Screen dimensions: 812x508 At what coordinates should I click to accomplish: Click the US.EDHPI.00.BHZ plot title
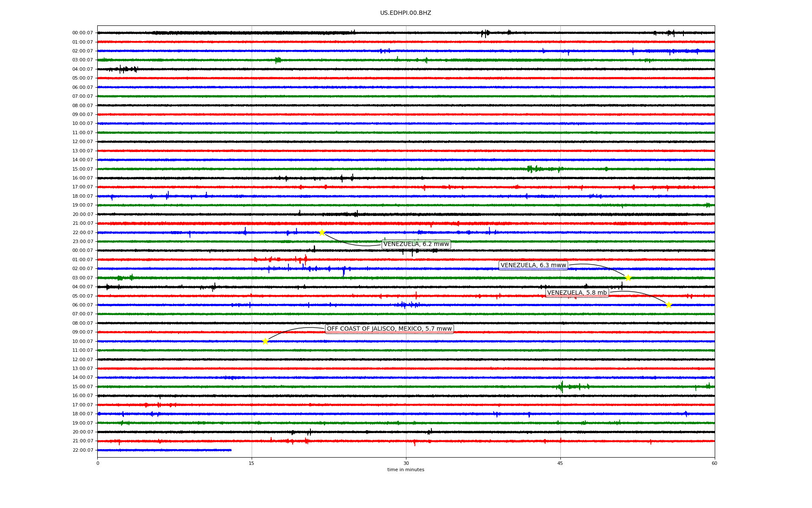(406, 13)
